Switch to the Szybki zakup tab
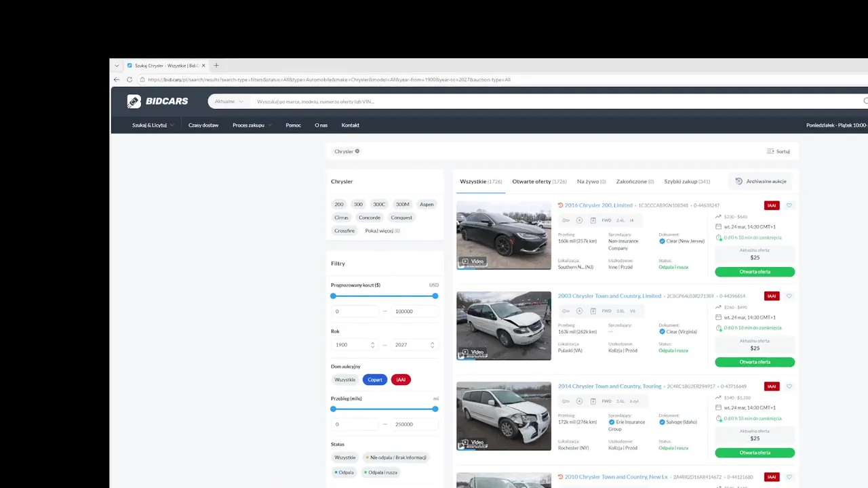Viewport: 868px width, 488px height. coord(687,182)
